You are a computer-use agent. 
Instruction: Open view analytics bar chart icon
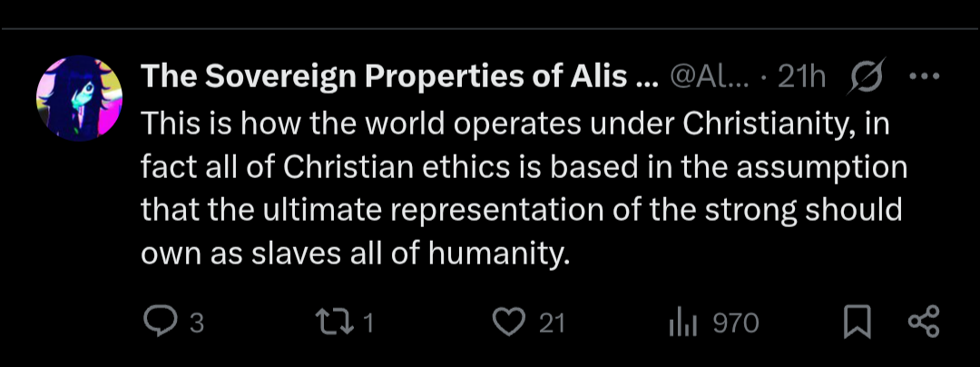tap(681, 322)
